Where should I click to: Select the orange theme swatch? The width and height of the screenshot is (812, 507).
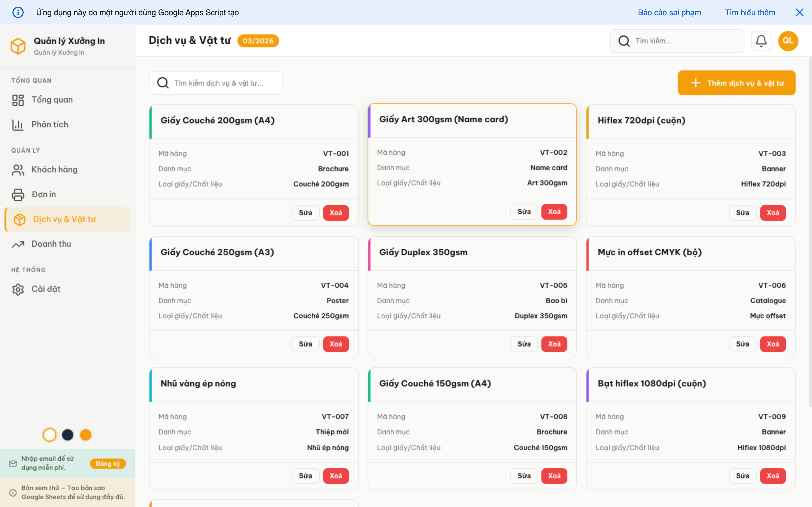tap(85, 435)
